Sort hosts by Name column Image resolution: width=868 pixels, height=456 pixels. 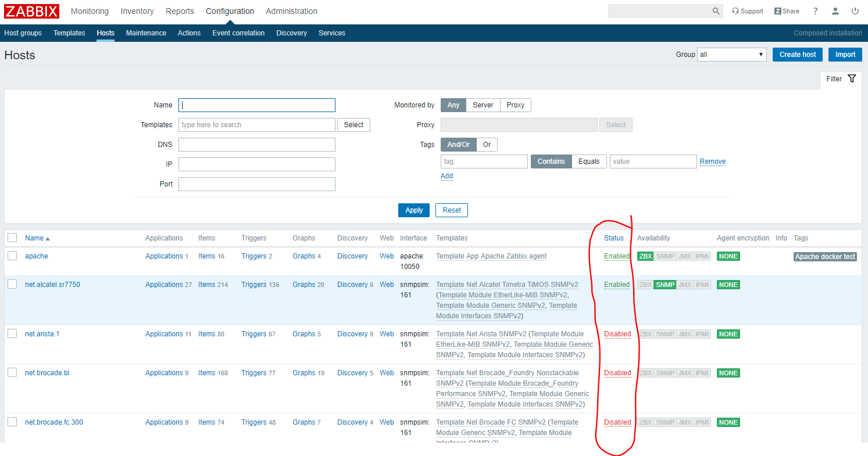(x=37, y=238)
